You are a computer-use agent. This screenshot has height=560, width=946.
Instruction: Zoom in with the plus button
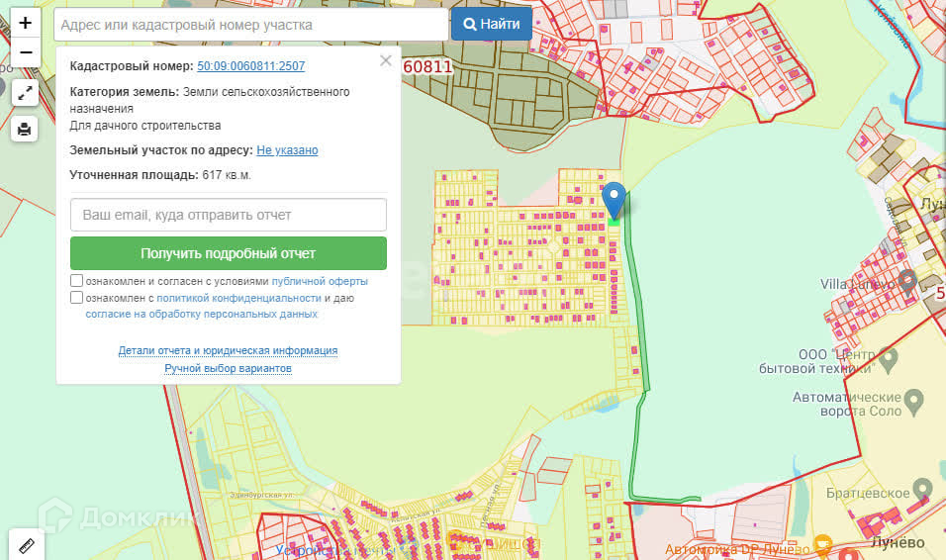pyautogui.click(x=25, y=23)
